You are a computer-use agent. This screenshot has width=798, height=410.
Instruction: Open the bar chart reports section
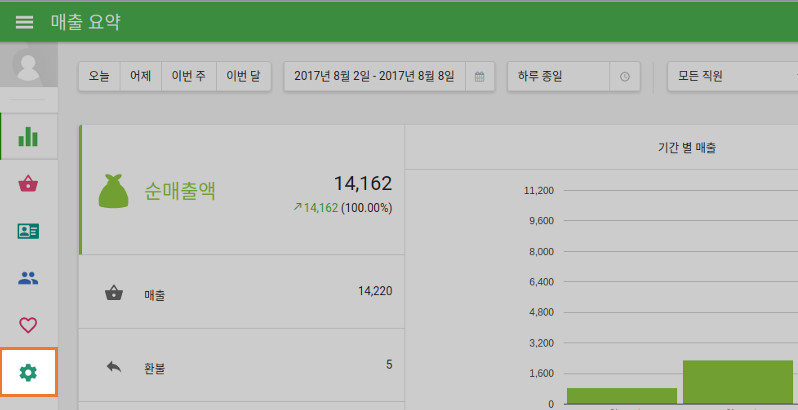(x=28, y=136)
